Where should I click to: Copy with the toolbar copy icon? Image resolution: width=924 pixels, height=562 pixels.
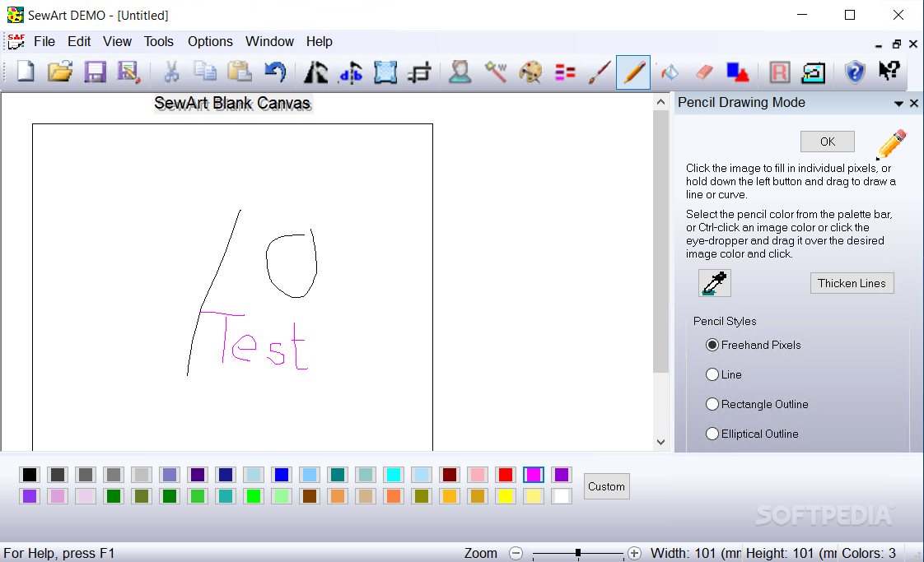coord(206,72)
